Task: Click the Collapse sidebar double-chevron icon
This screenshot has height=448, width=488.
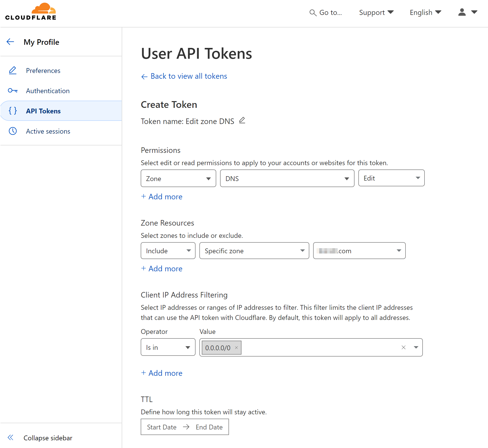Action: pos(10,437)
